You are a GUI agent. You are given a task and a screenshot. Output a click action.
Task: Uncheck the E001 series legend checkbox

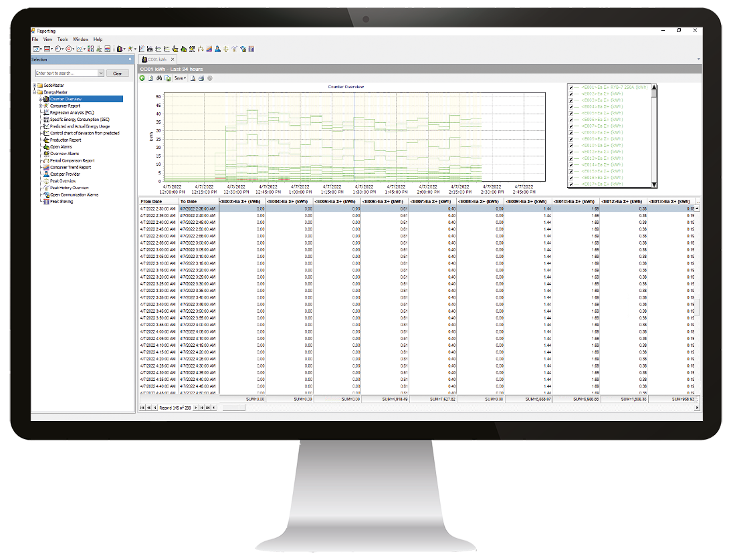pos(570,88)
